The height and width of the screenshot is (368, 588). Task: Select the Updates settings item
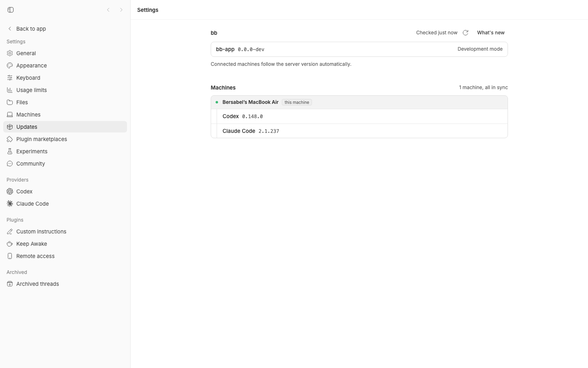65,127
